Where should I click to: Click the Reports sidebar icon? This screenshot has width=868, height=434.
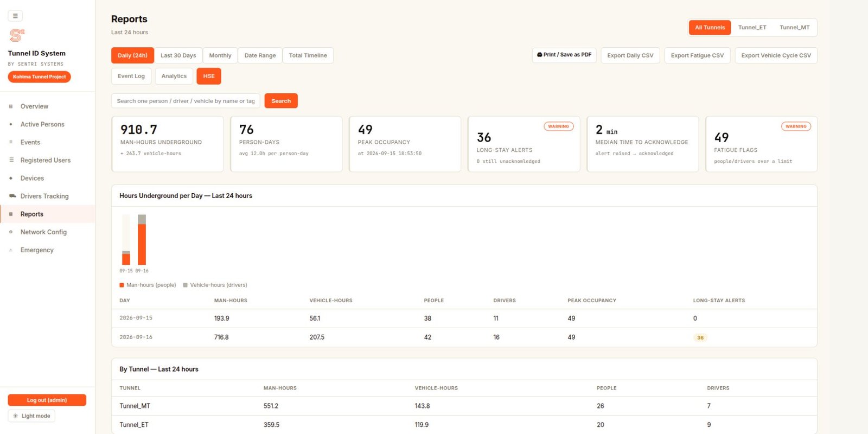11,214
